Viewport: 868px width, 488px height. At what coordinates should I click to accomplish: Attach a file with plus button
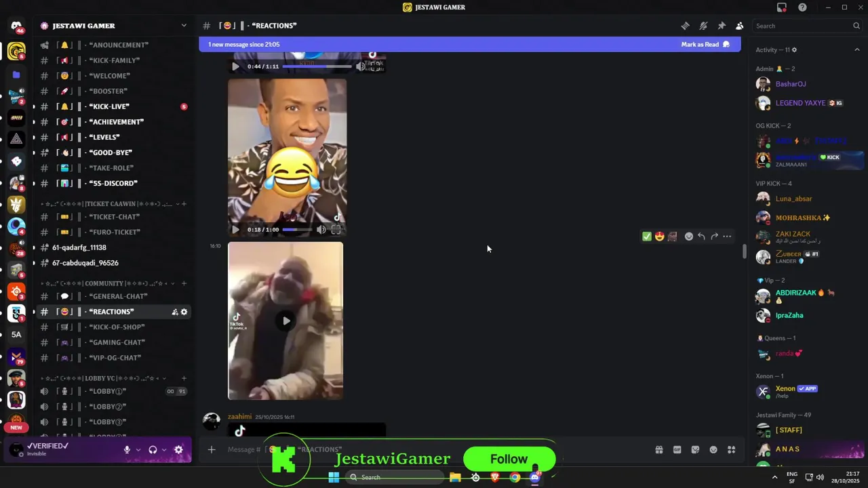212,449
